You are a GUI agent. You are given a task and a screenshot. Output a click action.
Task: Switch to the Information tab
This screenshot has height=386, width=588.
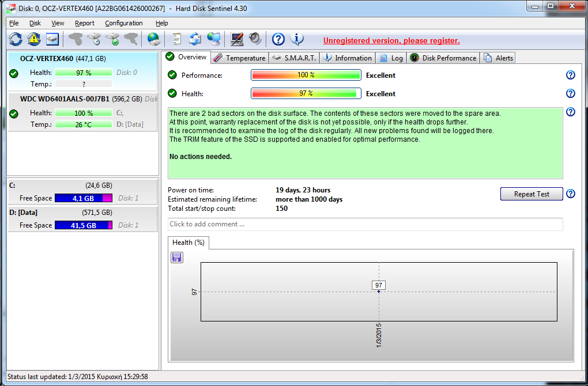pyautogui.click(x=348, y=58)
